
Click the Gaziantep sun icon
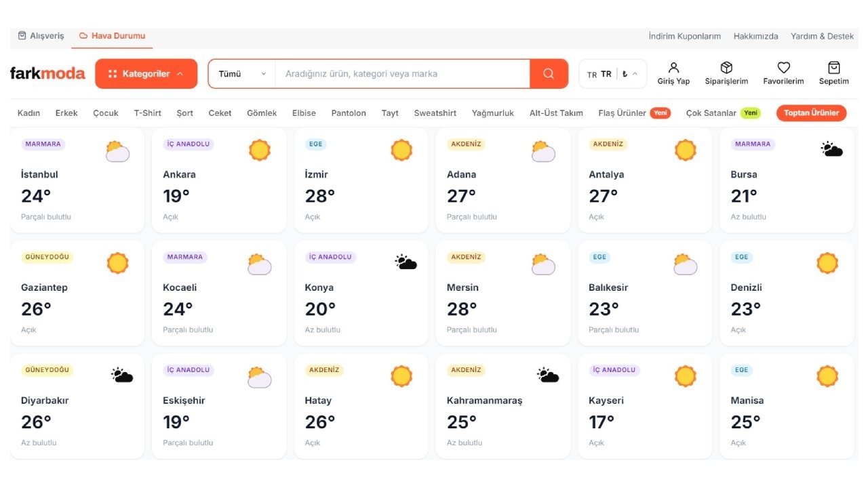point(117,263)
